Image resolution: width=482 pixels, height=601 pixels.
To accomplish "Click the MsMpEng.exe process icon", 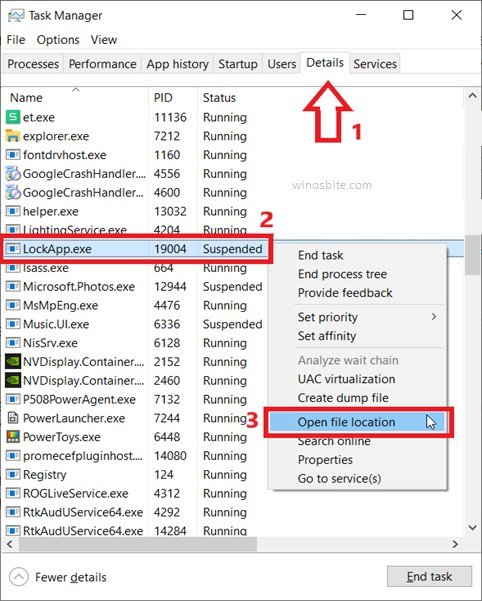I will [13, 305].
